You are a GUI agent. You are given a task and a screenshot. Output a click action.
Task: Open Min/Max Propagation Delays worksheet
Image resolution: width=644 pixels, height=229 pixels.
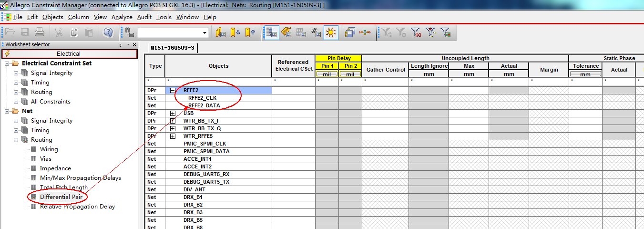click(x=81, y=178)
